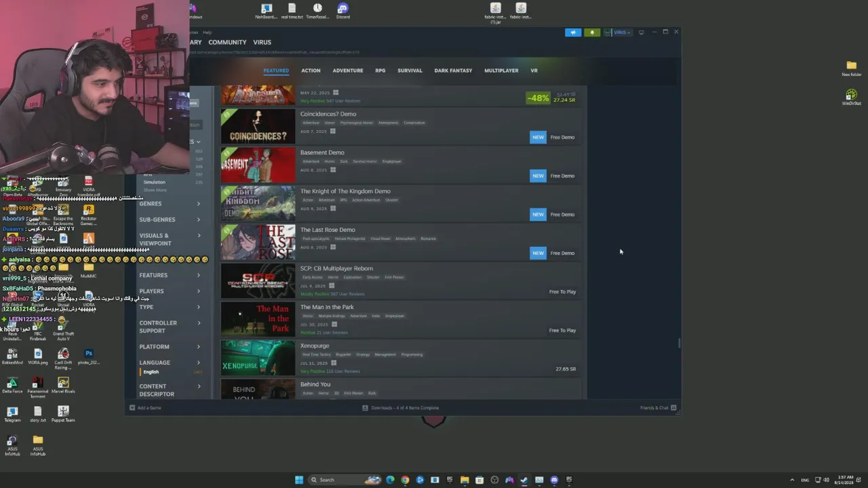
Task: Click the Steam page vertical scrollbar
Action: [x=679, y=342]
